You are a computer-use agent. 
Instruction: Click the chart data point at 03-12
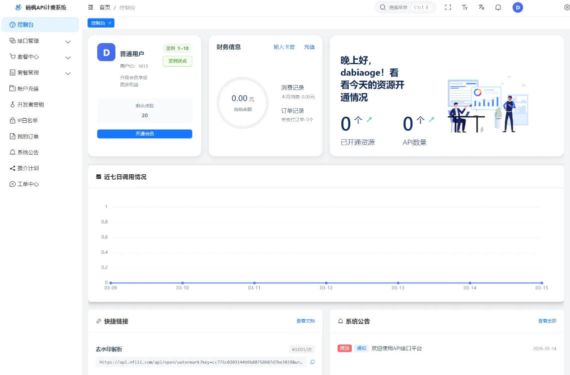click(x=326, y=283)
